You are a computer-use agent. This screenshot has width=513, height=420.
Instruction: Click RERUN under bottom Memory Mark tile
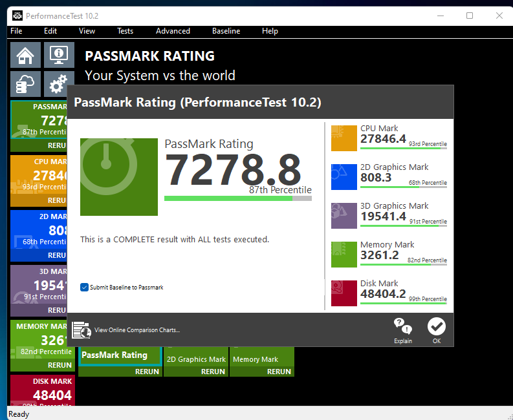click(x=262, y=372)
